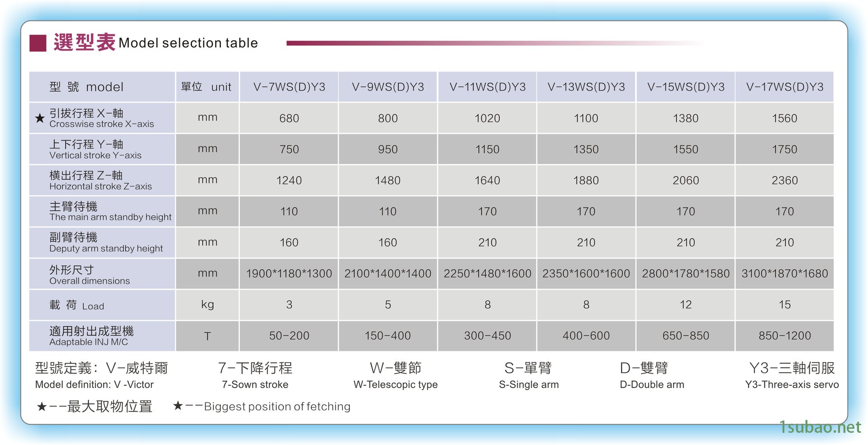868x445 pixels.
Task: Click the star before 最大取物位置 footnote
Action: [x=42, y=407]
